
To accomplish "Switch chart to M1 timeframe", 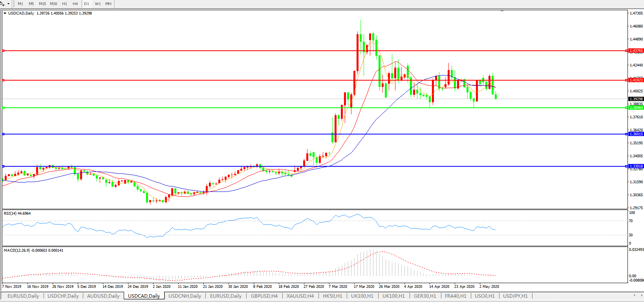I will tap(20, 4).
